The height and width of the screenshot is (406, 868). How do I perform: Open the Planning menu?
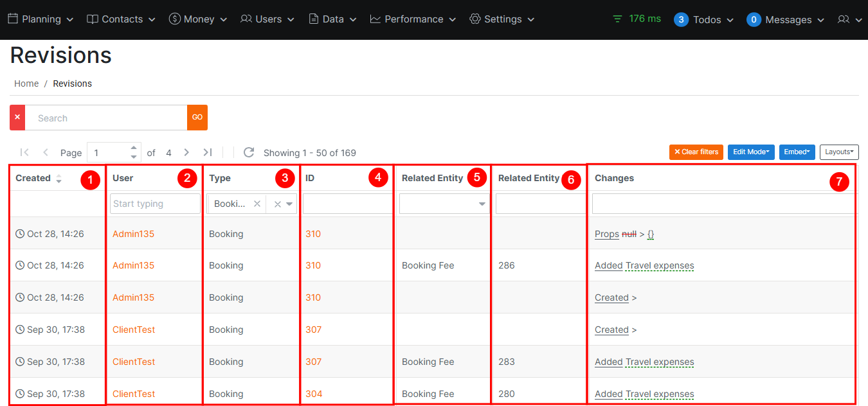41,19
